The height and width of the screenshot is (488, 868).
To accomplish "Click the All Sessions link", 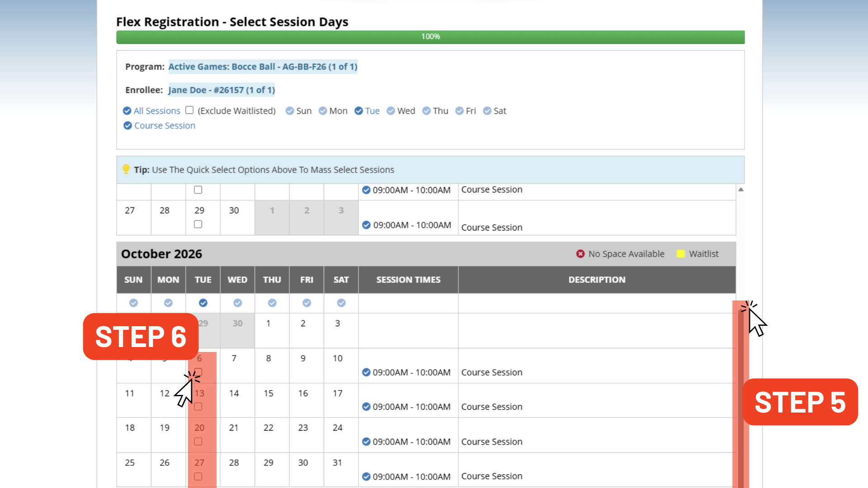I will [x=157, y=111].
